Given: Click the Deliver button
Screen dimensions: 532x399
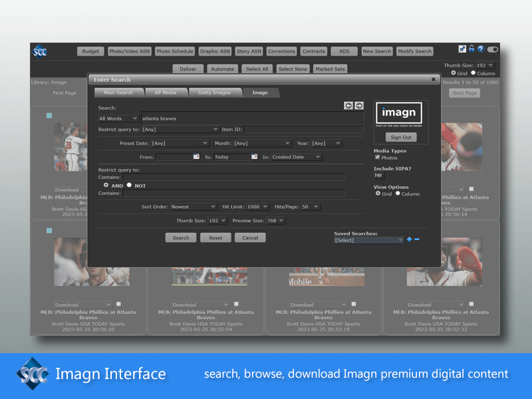Looking at the screenshot, I should (x=188, y=69).
